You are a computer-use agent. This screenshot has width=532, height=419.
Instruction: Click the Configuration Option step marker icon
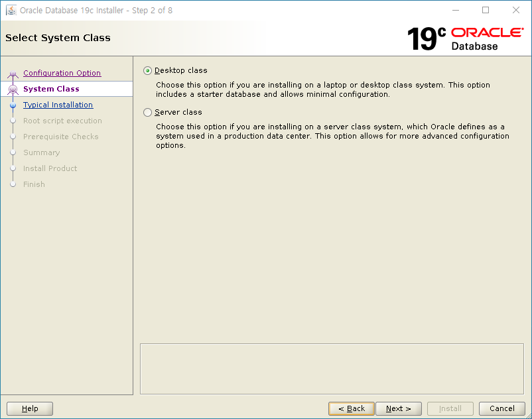click(x=13, y=74)
